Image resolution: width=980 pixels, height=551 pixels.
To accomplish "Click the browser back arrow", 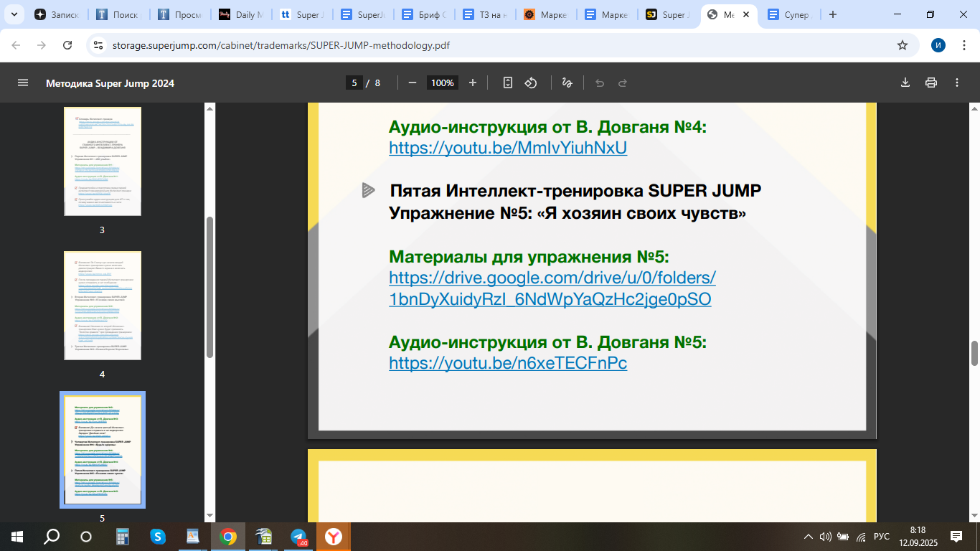I will 16,44.
